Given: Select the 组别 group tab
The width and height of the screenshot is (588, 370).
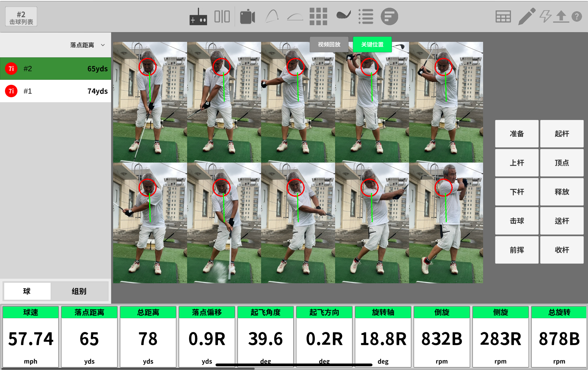Looking at the screenshot, I should point(79,291).
